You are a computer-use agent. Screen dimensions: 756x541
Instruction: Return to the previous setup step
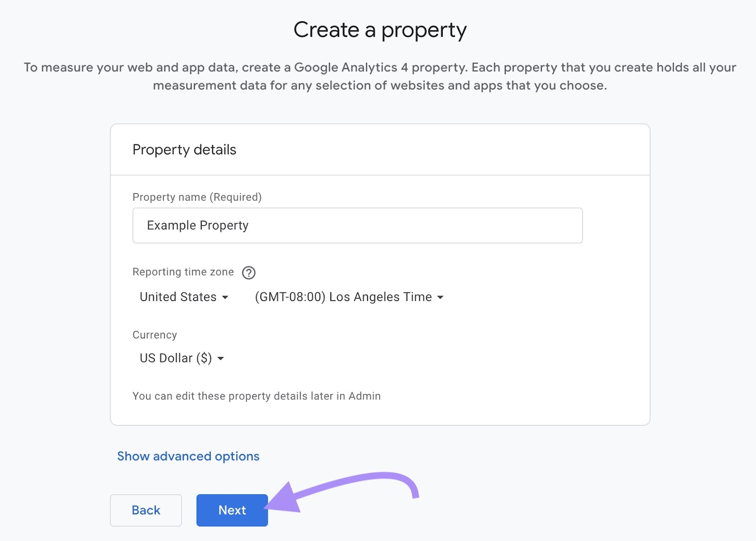pyautogui.click(x=146, y=510)
